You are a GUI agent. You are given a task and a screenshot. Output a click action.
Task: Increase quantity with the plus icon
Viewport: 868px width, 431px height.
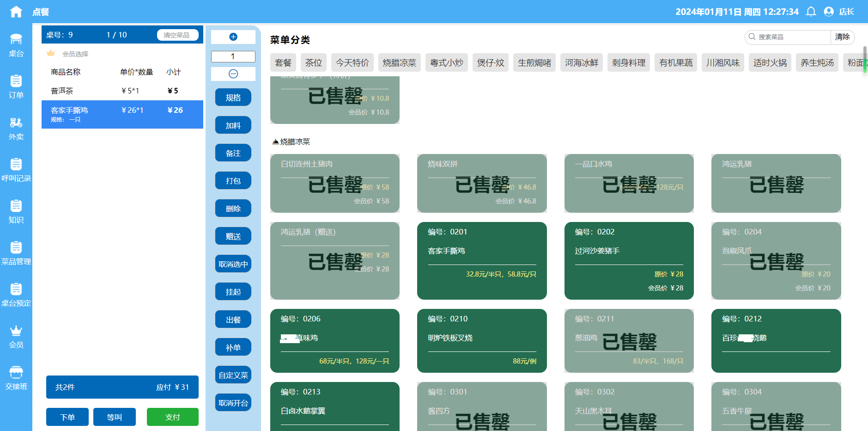point(233,37)
